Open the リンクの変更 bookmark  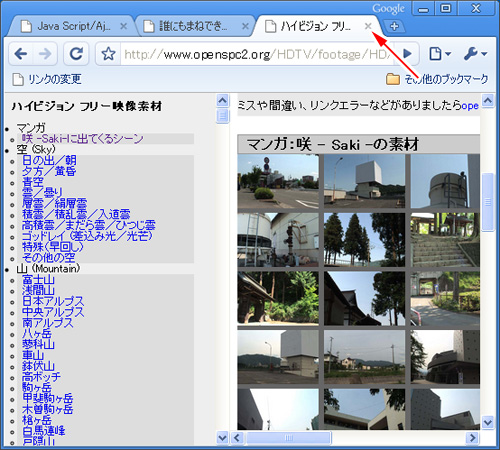[x=47, y=79]
